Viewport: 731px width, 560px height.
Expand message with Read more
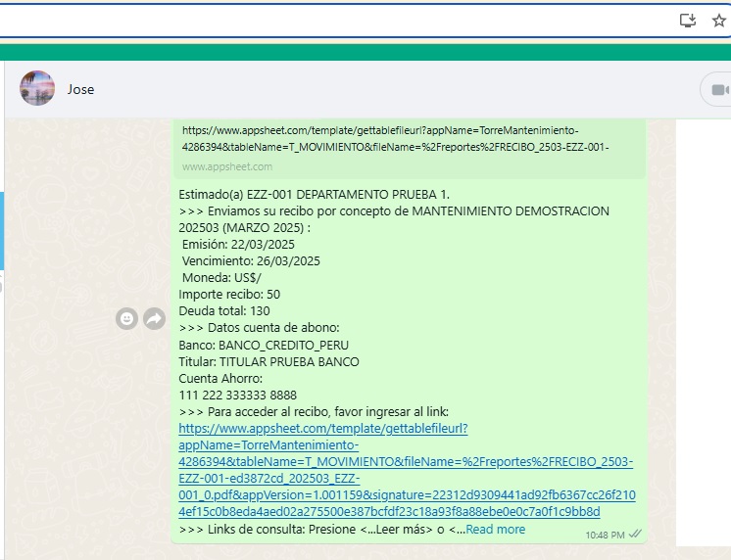click(495, 529)
